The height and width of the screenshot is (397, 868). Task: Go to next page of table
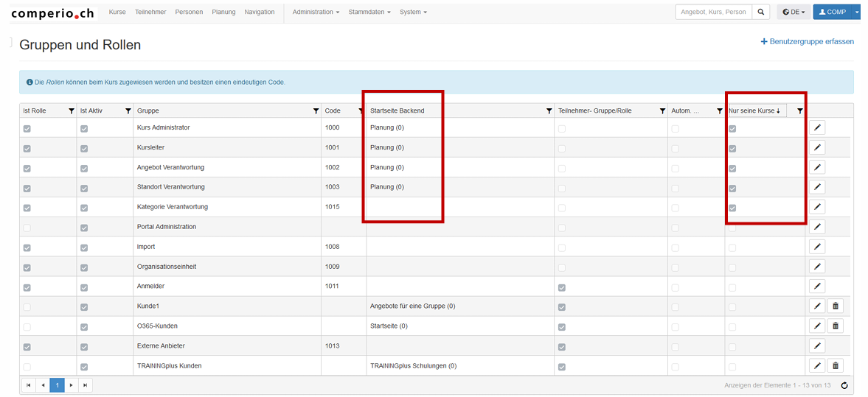71,384
